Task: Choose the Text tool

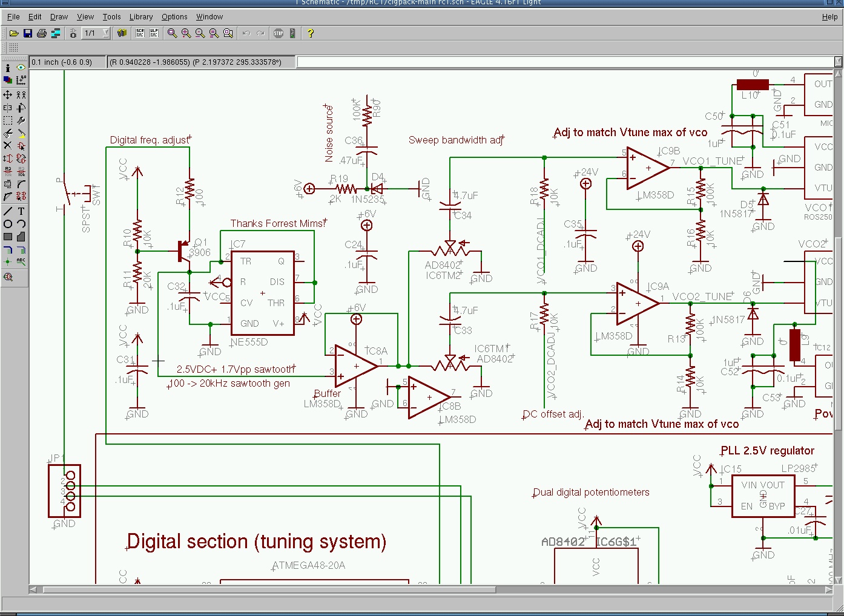Action: tap(21, 211)
